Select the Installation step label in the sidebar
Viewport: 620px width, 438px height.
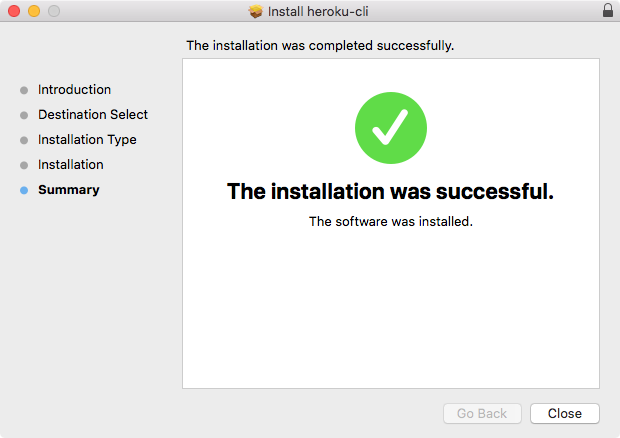[71, 165]
